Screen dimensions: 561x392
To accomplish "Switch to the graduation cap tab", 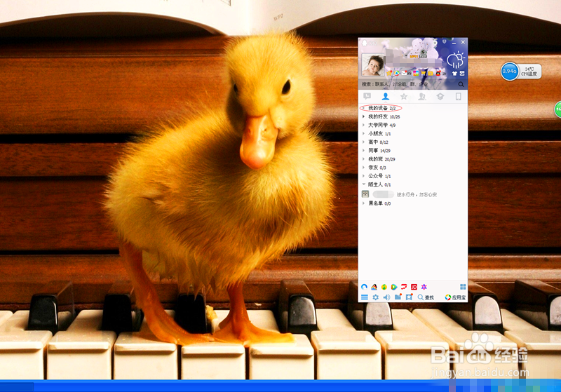I will click(x=440, y=96).
